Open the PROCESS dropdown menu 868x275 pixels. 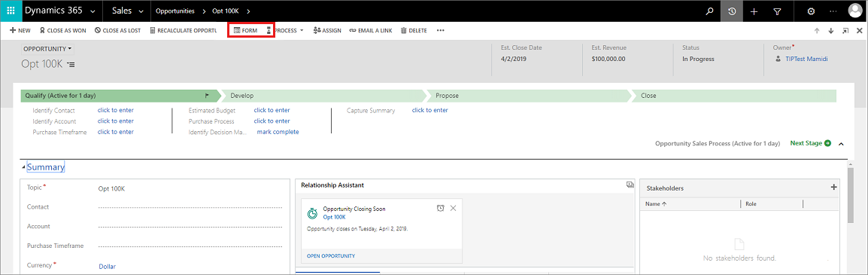pyautogui.click(x=286, y=30)
